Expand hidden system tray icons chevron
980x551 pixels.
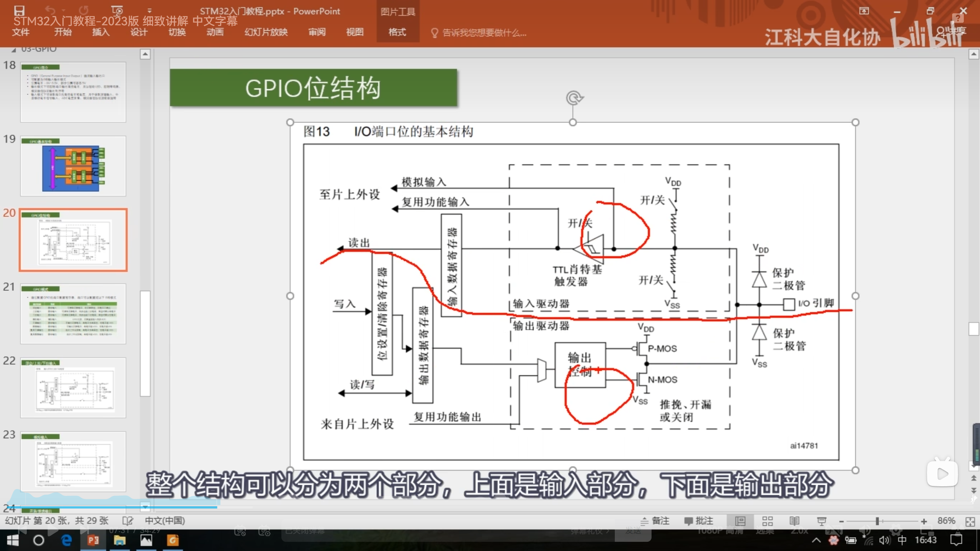pyautogui.click(x=816, y=540)
